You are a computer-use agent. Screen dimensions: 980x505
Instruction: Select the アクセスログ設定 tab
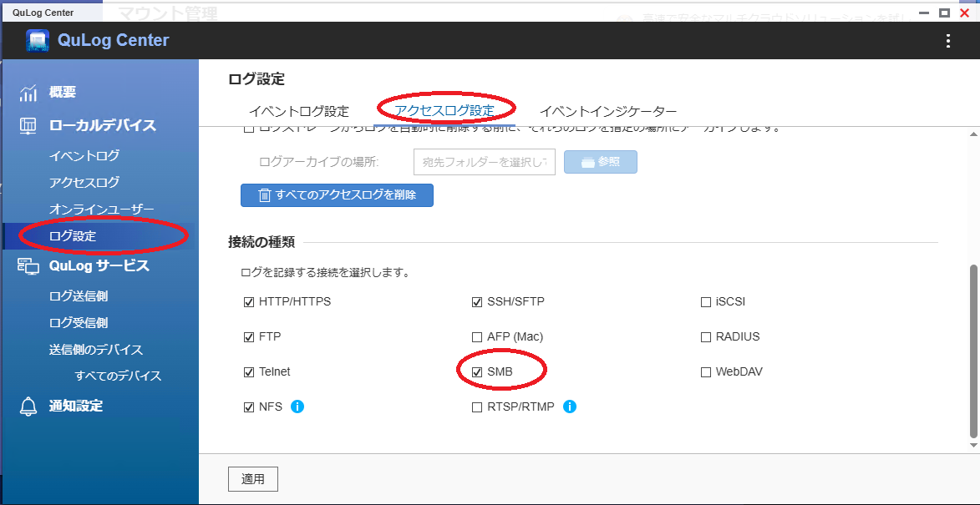click(444, 112)
